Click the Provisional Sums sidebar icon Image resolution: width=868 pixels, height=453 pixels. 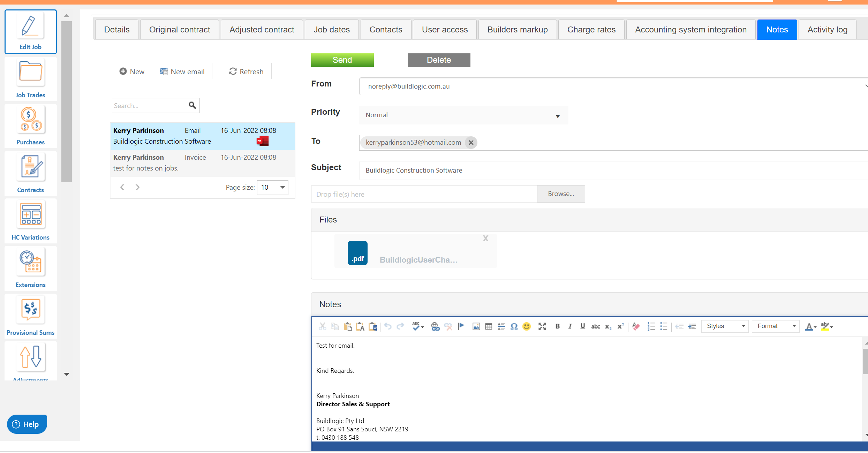[x=30, y=316]
